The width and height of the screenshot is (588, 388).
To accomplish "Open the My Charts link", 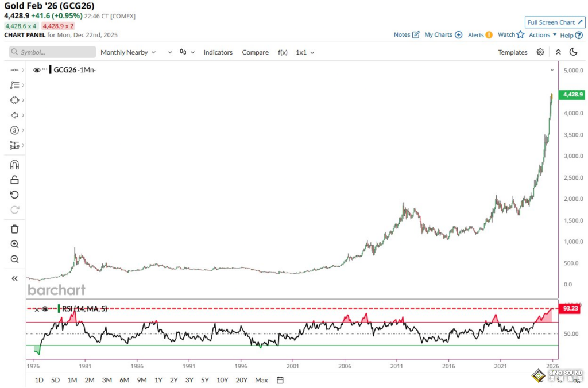I will (x=443, y=35).
